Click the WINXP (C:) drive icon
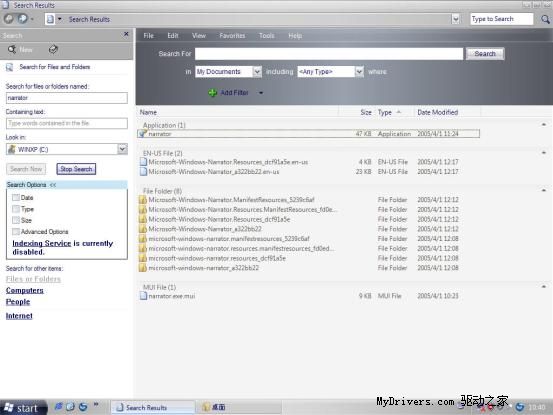This screenshot has width=553, height=415. (x=12, y=149)
